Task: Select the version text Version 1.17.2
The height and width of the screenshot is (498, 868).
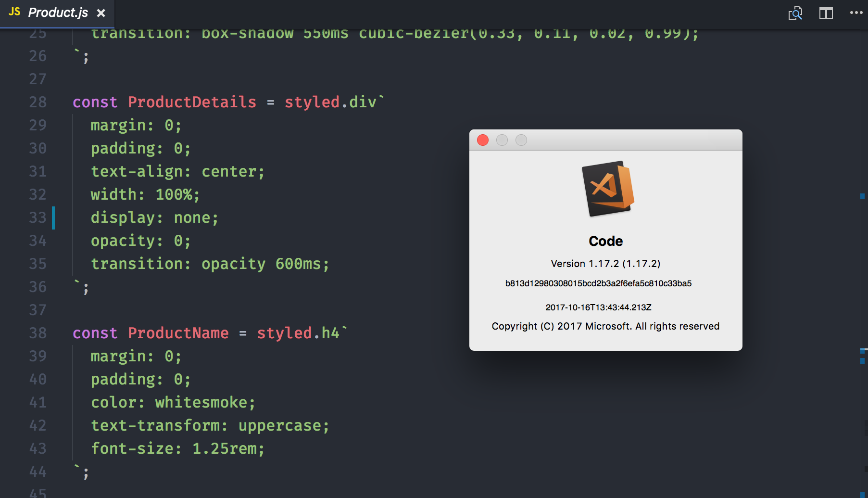Action: click(x=605, y=264)
